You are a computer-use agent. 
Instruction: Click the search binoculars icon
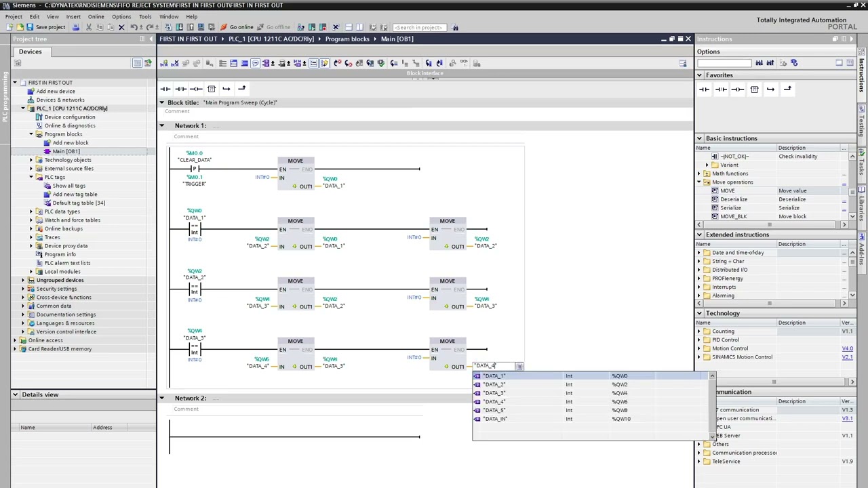click(x=455, y=27)
